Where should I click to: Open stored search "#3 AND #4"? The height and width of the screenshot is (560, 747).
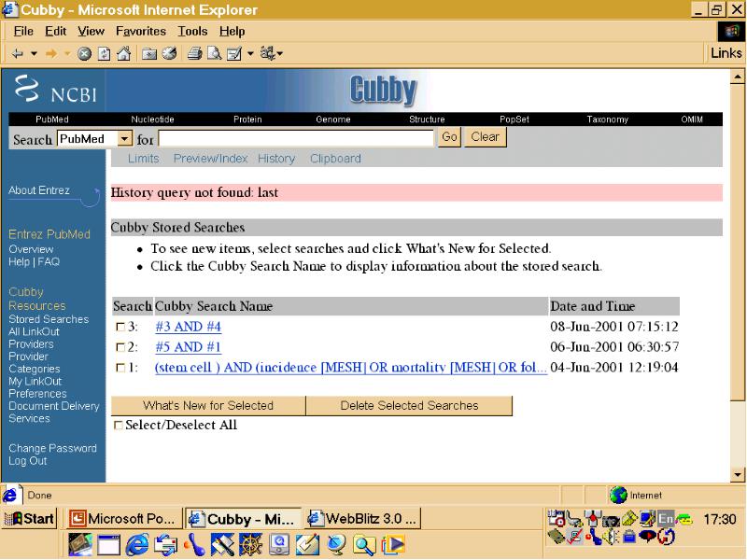coord(189,328)
